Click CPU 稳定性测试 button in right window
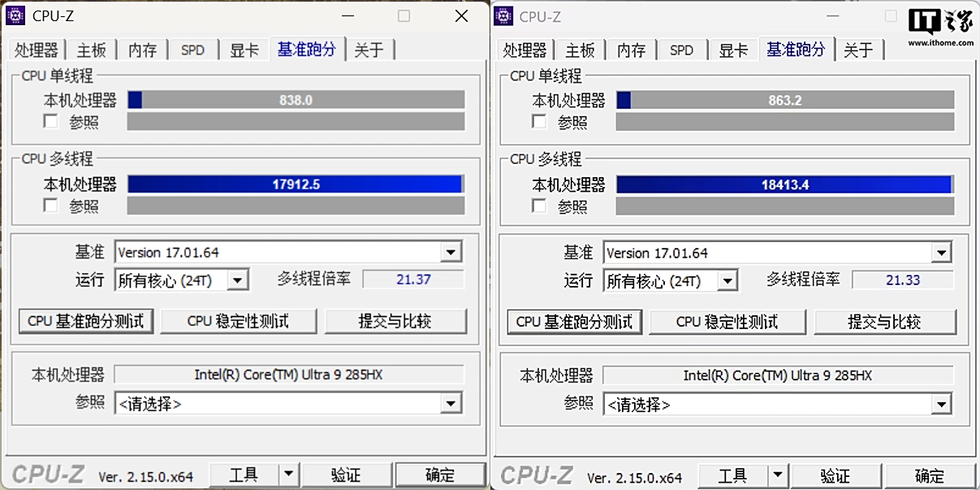The image size is (980, 490). point(726,322)
